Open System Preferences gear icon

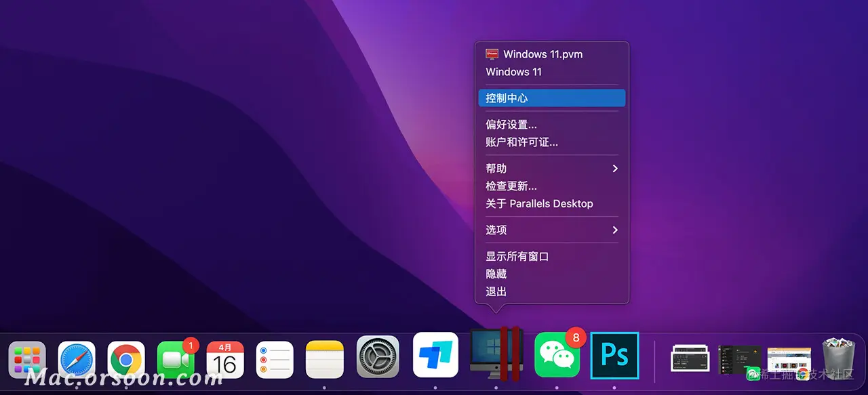(x=378, y=356)
